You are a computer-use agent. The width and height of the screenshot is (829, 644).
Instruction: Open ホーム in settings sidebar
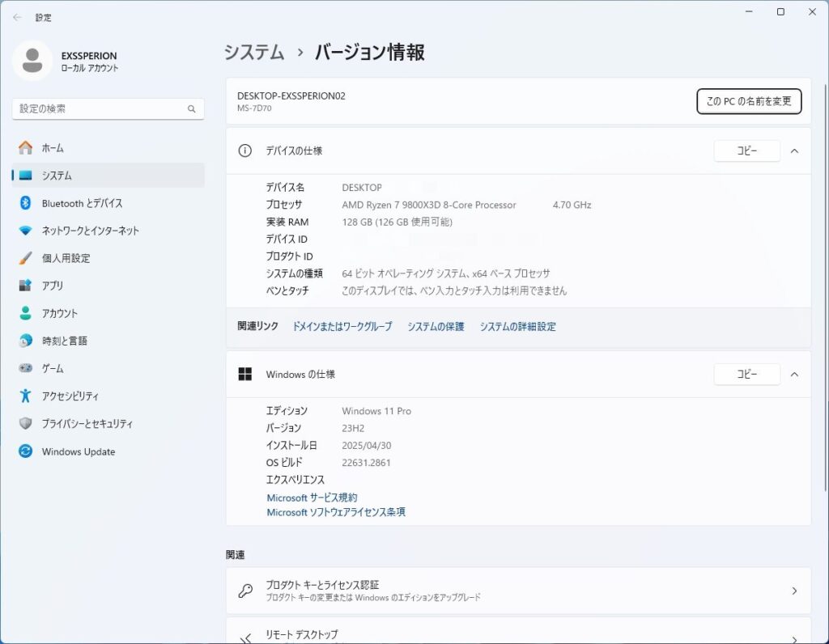(108, 148)
